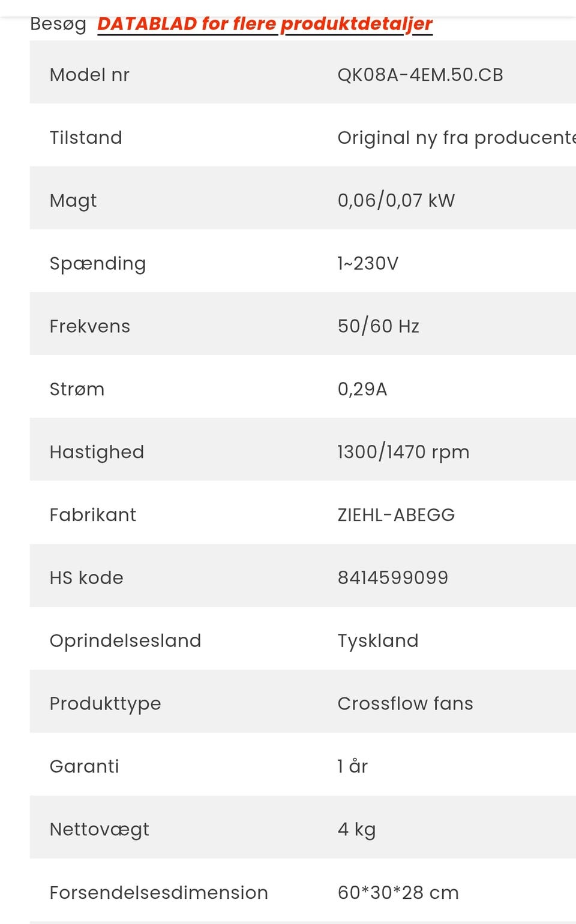
Task: Select the Garanti row label
Action: tap(85, 766)
